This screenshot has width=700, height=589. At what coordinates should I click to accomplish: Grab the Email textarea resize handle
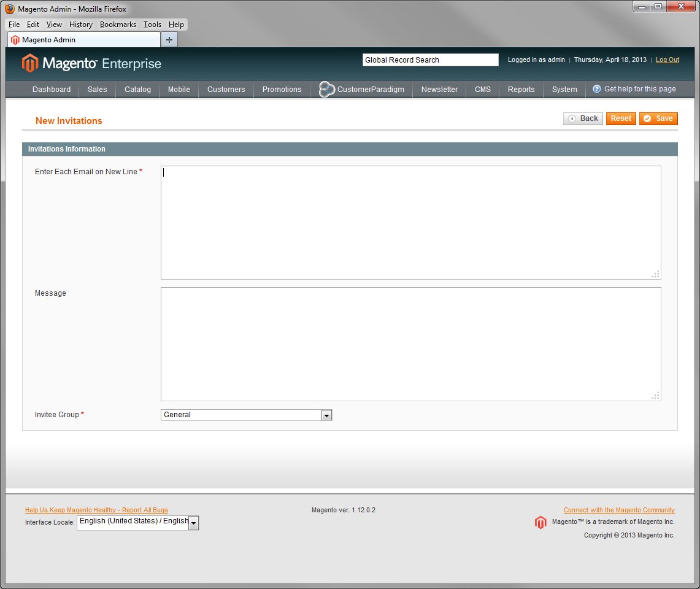pyautogui.click(x=655, y=274)
